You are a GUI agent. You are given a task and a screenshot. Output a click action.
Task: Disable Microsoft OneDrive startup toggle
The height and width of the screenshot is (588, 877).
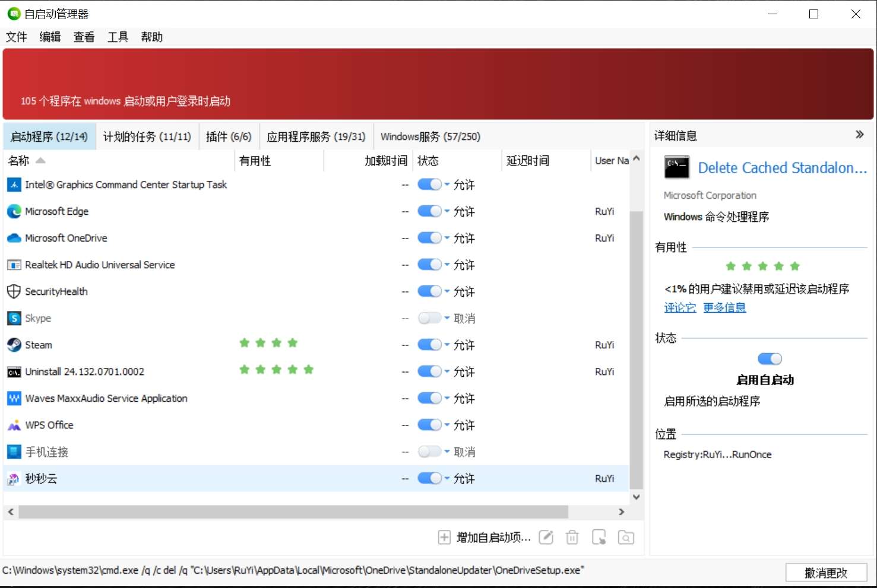click(429, 238)
